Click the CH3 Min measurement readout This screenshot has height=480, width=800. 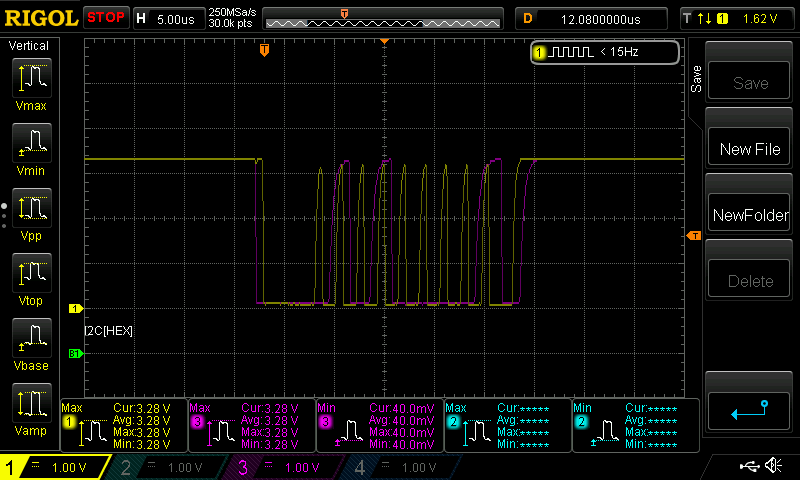[380, 425]
